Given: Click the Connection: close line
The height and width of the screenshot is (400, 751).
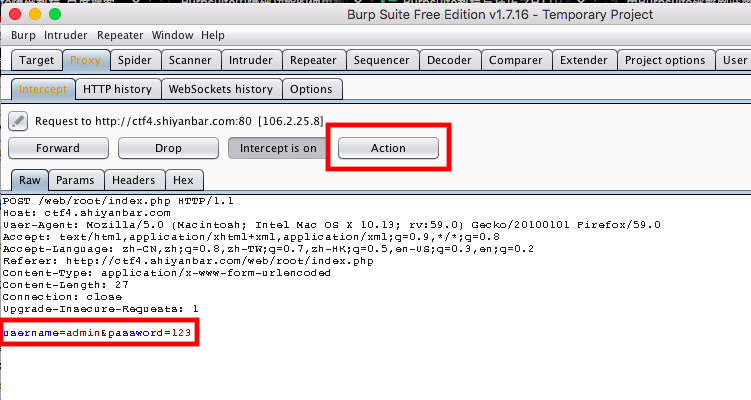Looking at the screenshot, I should pyautogui.click(x=62, y=297).
